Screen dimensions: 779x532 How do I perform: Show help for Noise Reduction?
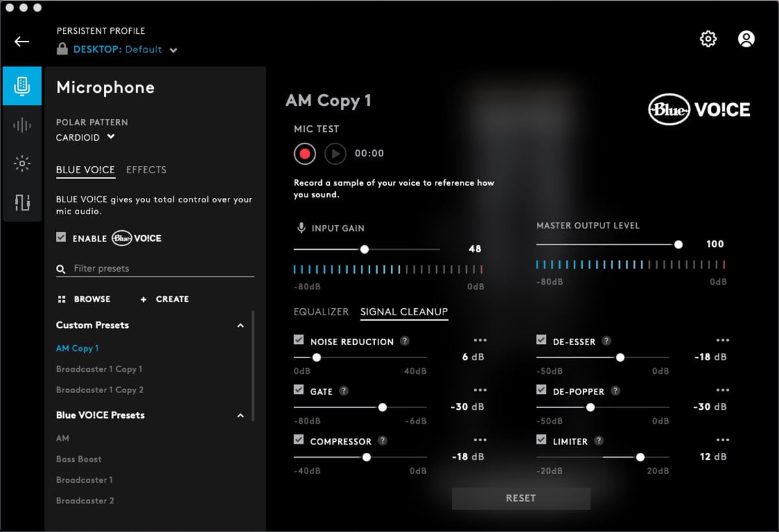[x=404, y=341]
